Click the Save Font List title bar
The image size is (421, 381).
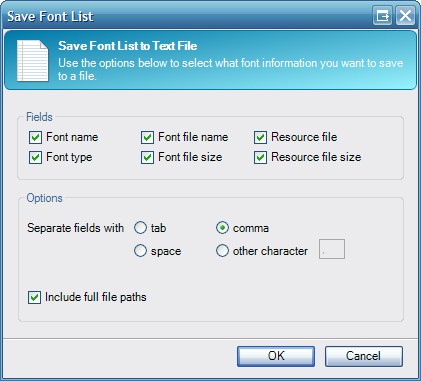pyautogui.click(x=187, y=16)
